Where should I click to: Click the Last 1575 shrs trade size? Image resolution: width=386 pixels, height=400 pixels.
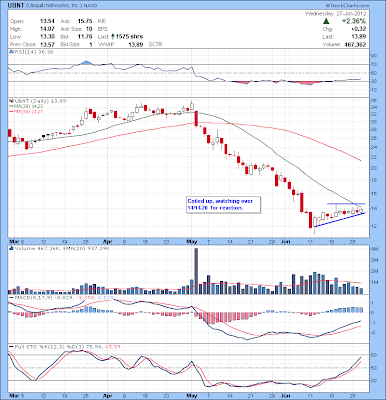129,37
